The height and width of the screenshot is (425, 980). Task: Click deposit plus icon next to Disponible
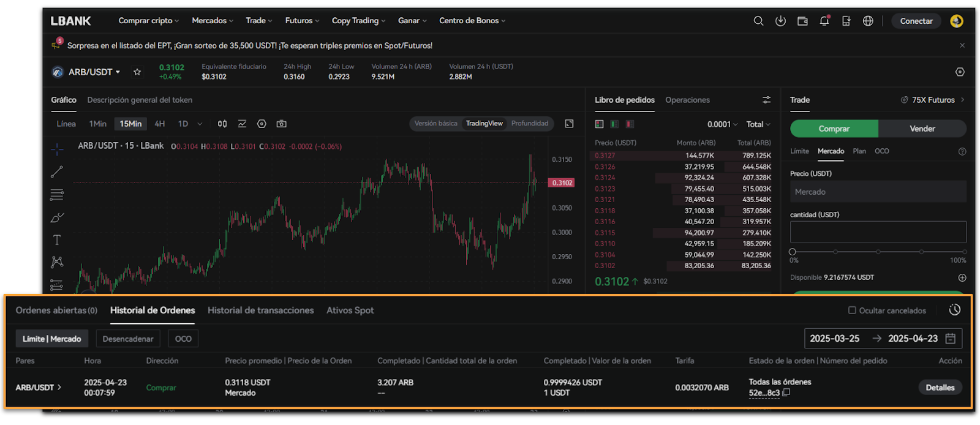962,277
